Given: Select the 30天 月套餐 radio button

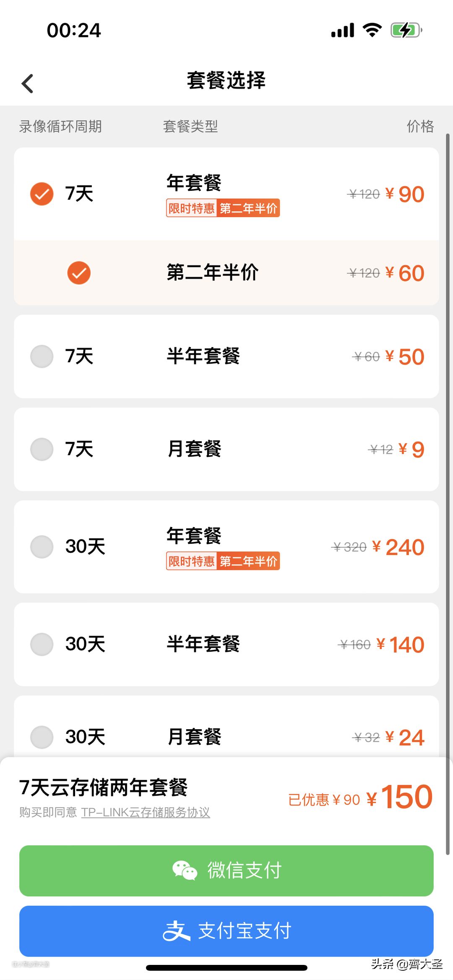Looking at the screenshot, I should [42, 737].
